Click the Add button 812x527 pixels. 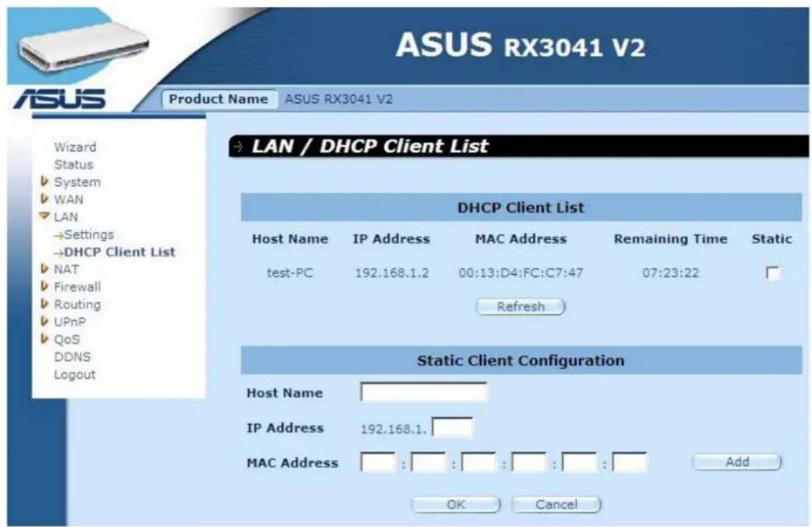pos(737,462)
